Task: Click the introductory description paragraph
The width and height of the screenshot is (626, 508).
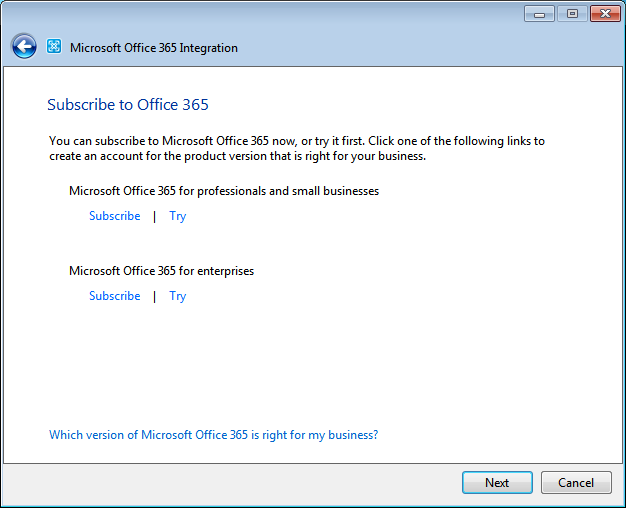Action: coord(296,148)
